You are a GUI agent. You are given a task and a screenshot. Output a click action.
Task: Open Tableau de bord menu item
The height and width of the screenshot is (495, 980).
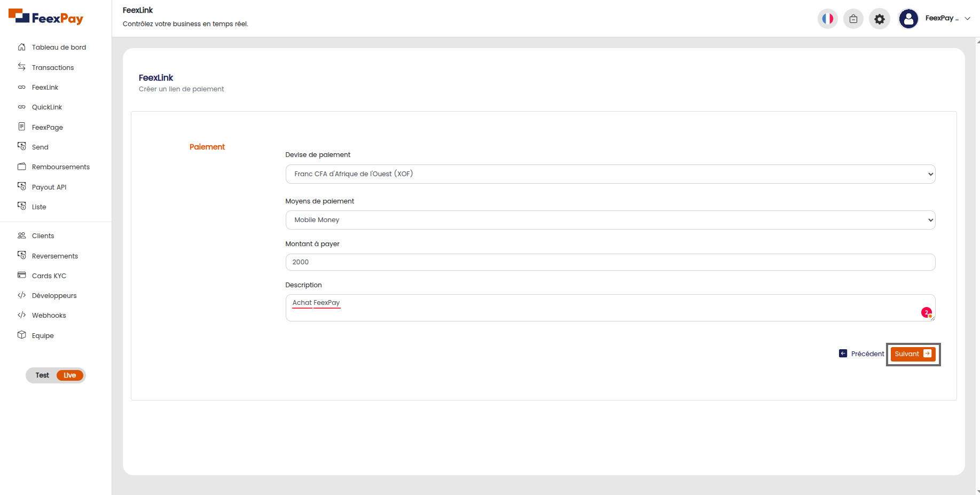[x=59, y=47]
